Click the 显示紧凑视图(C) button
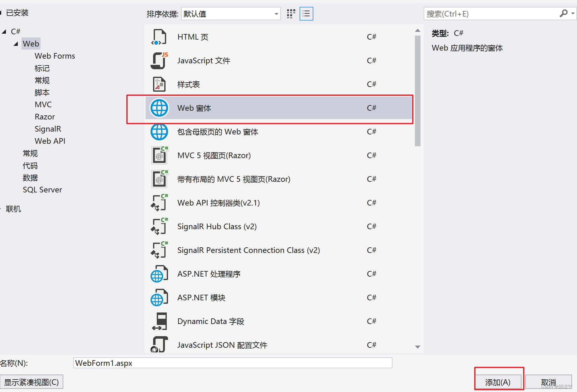577x392 pixels. pos(31,382)
